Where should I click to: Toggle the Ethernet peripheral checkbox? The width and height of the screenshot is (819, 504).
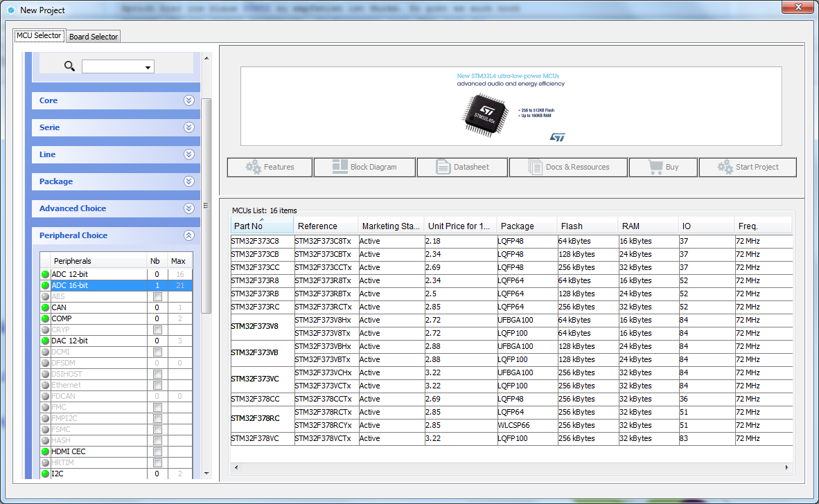click(157, 385)
